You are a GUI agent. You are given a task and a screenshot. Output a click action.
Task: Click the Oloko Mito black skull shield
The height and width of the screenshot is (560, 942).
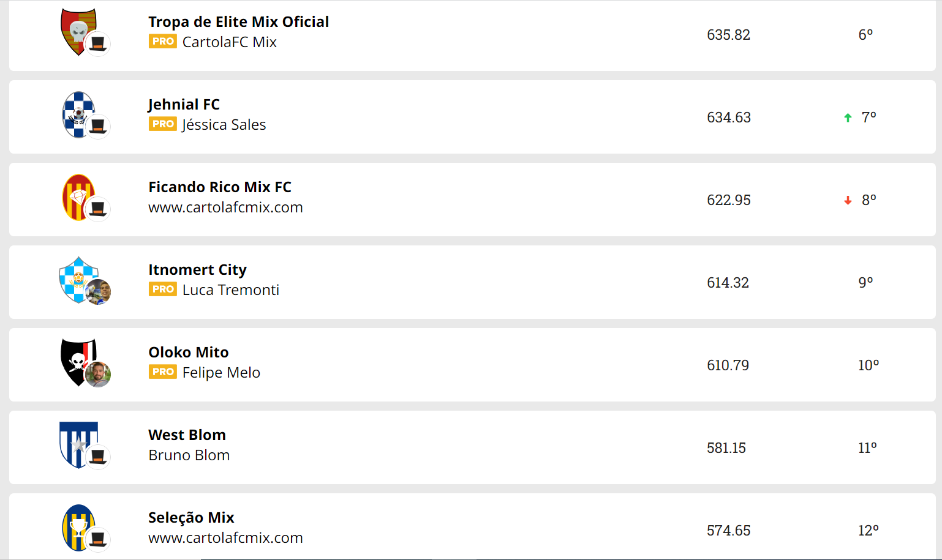click(x=78, y=362)
